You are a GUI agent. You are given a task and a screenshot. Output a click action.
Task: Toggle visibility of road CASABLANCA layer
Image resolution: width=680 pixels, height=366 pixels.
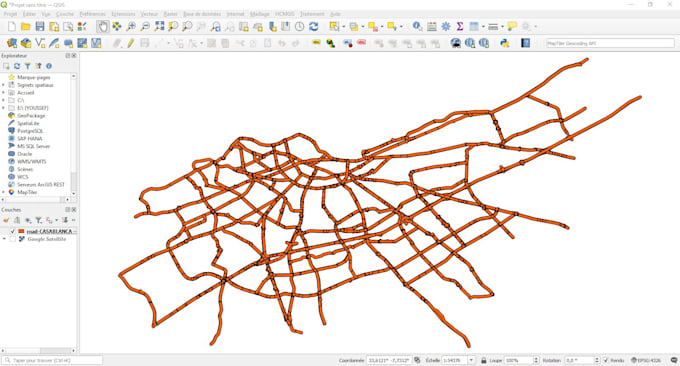(13, 232)
